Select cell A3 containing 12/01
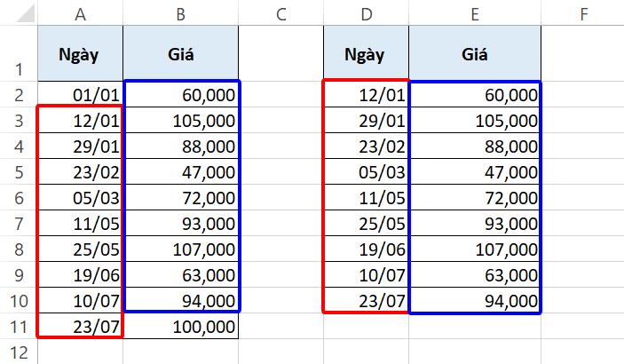Screen dimensions: 624x364 click(x=81, y=120)
